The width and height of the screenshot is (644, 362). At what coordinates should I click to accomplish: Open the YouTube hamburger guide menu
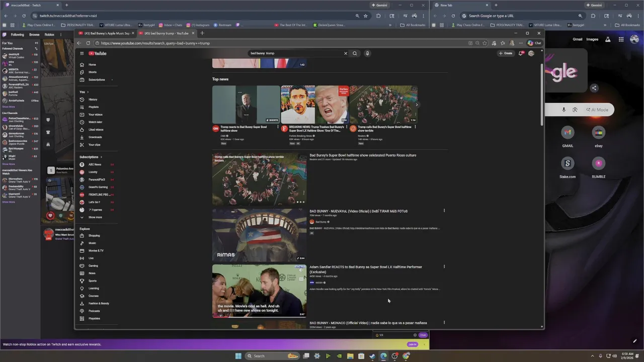coord(82,53)
